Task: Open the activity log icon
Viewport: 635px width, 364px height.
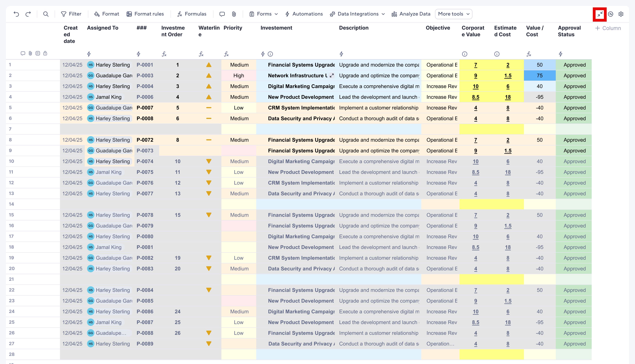Action: pyautogui.click(x=611, y=14)
